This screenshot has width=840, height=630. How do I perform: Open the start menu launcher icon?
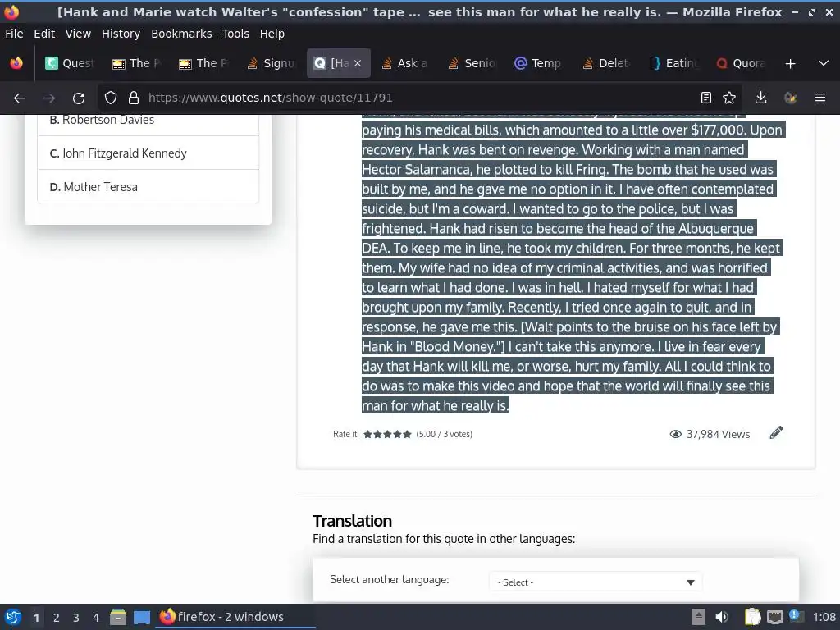[13, 617]
